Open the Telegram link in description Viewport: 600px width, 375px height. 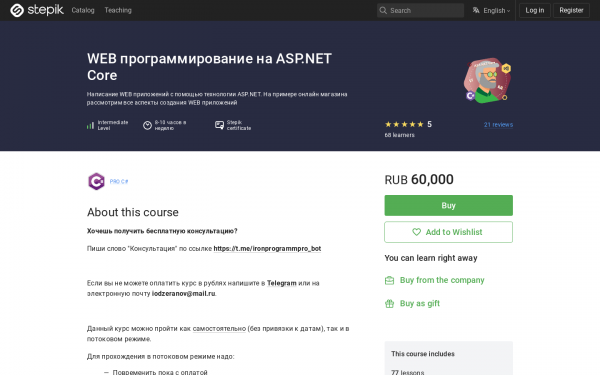pos(282,283)
